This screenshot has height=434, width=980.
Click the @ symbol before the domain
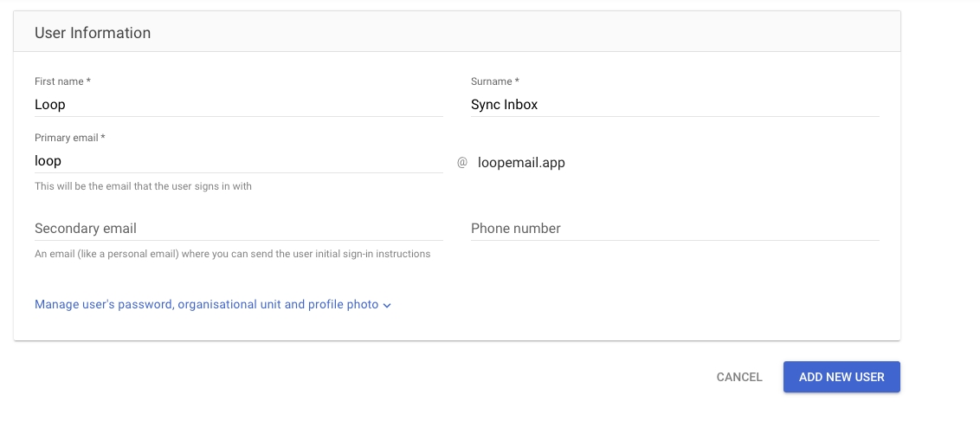462,163
